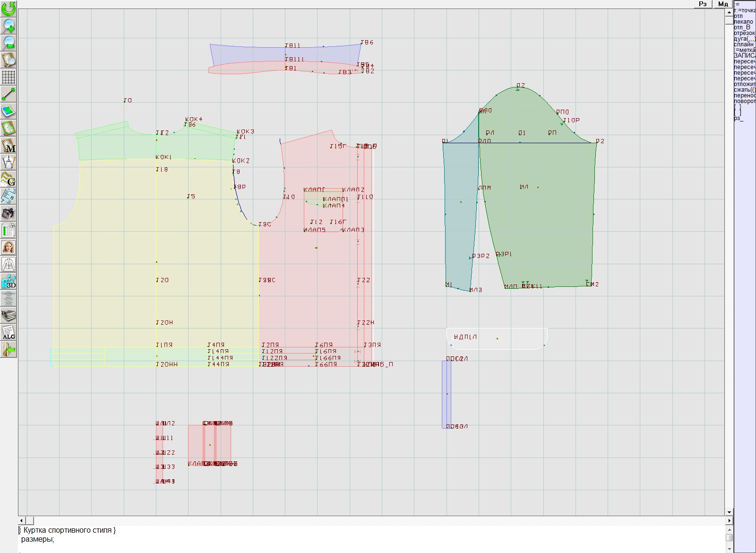Switch to the 3D view icon
Image resolution: width=756 pixels, height=553 pixels.
coord(9,281)
